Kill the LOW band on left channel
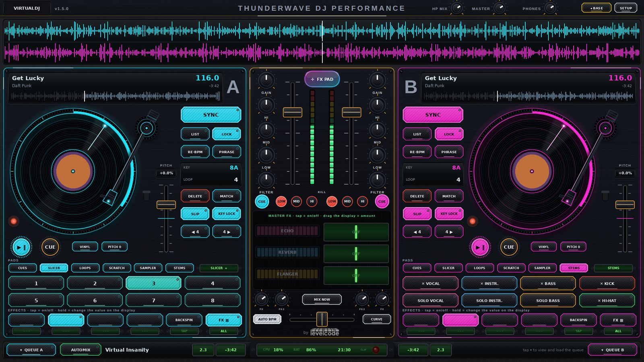This screenshot has height=362, width=644. point(281,201)
